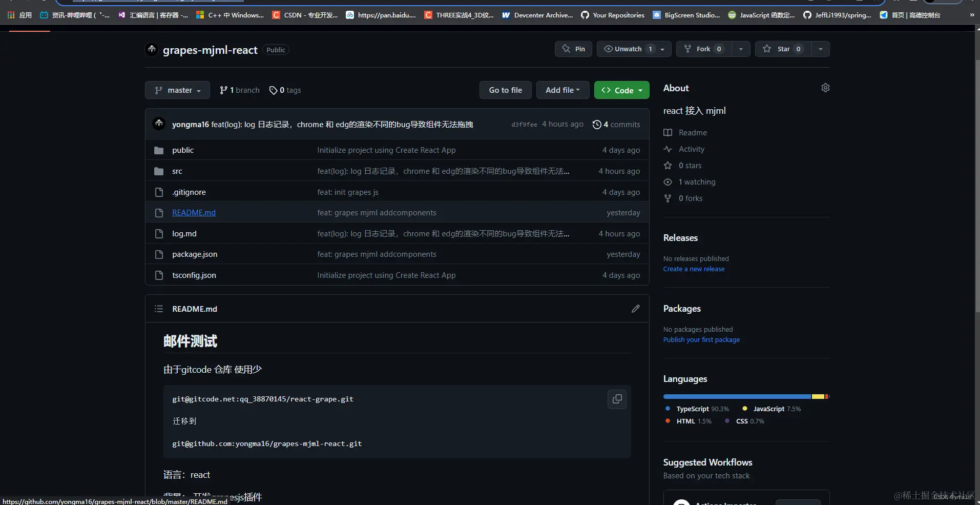Viewport: 980px width, 505px height.
Task: Open the THREE实战4_3D bookmark
Action: click(459, 15)
